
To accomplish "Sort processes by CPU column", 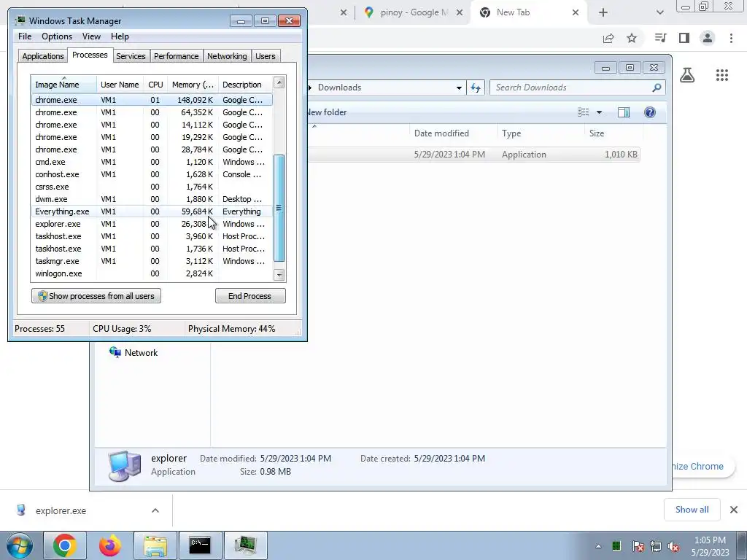I will (x=155, y=85).
